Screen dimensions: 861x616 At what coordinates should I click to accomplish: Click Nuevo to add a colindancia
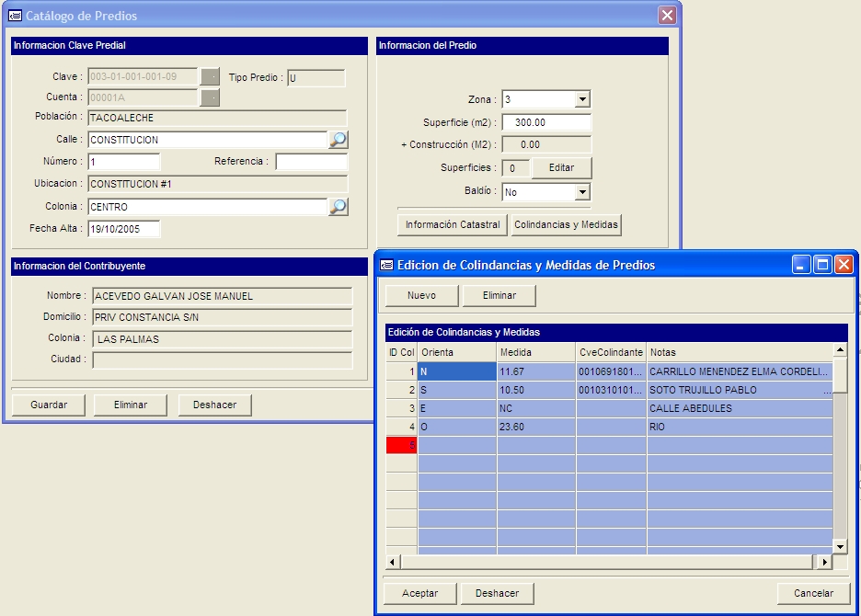(421, 295)
